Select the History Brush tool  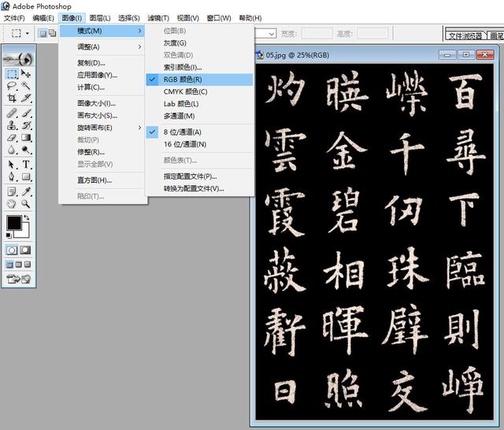(x=26, y=125)
